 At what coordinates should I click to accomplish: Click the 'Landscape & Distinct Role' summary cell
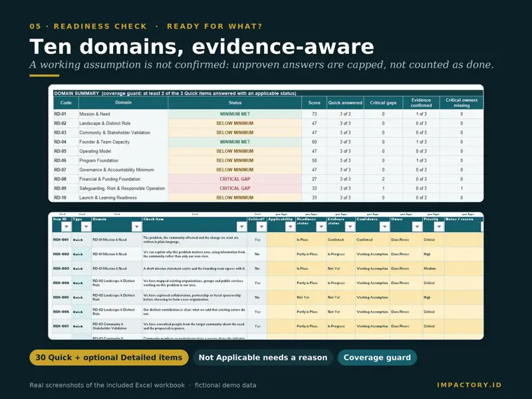[123, 124]
